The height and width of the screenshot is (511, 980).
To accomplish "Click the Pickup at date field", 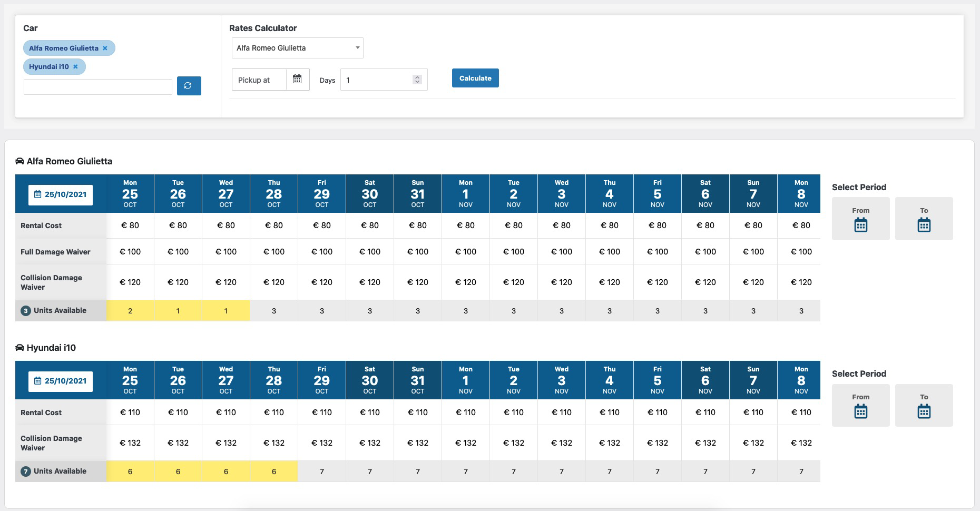I will (x=259, y=80).
